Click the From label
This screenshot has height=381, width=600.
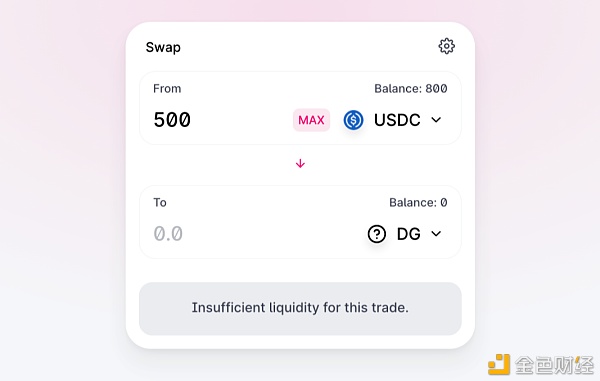tap(167, 89)
